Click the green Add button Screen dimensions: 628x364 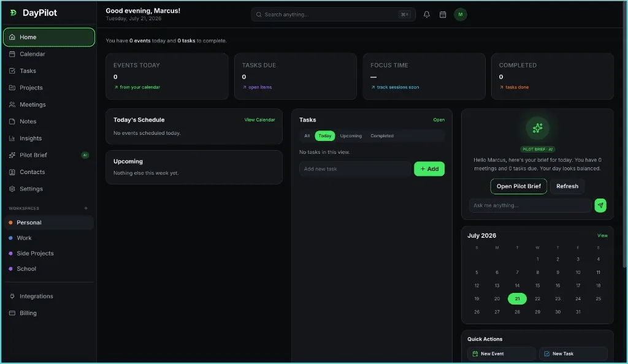[x=429, y=169]
